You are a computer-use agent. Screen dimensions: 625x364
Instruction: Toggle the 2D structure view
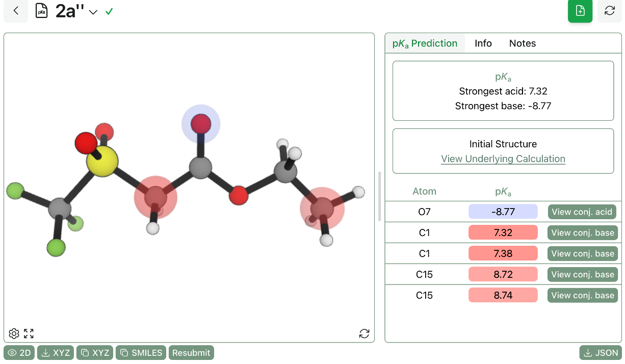coord(19,353)
